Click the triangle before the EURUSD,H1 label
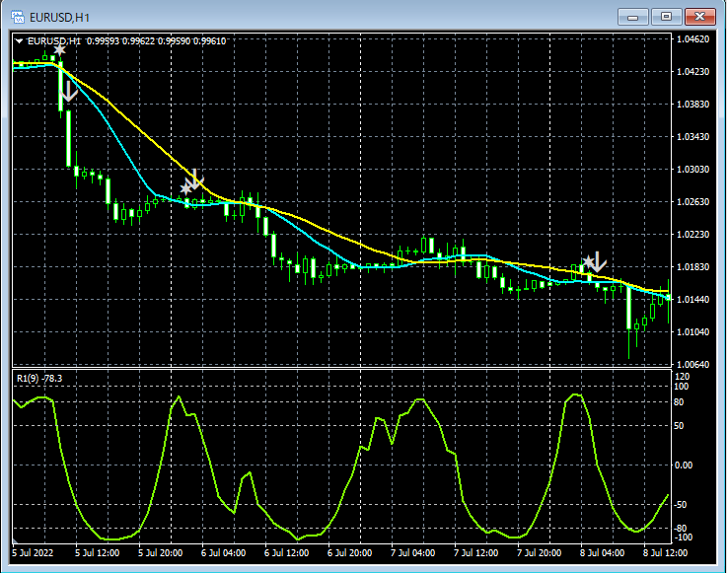This screenshot has height=573, width=728. click(19, 40)
